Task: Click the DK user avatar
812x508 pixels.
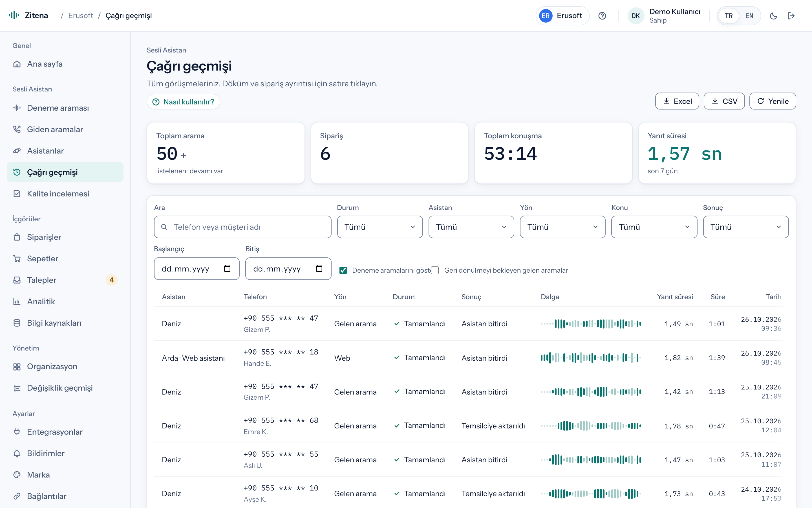Action: pos(636,16)
